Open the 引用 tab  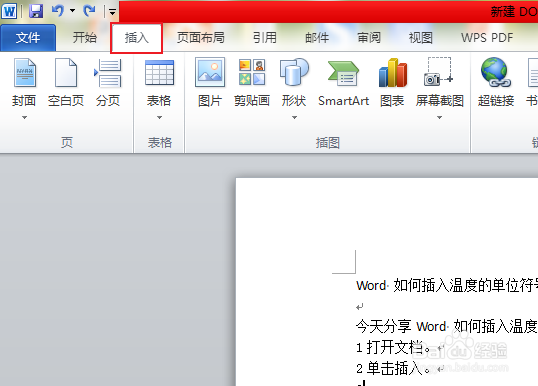coord(265,37)
